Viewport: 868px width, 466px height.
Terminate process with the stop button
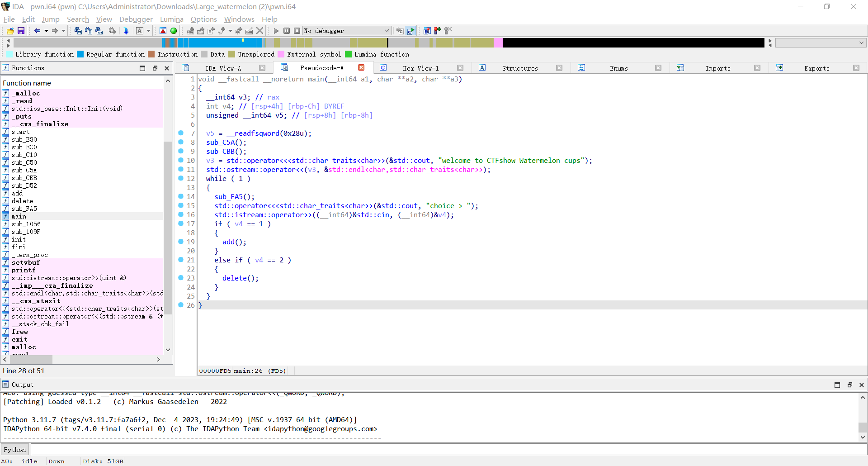point(297,31)
